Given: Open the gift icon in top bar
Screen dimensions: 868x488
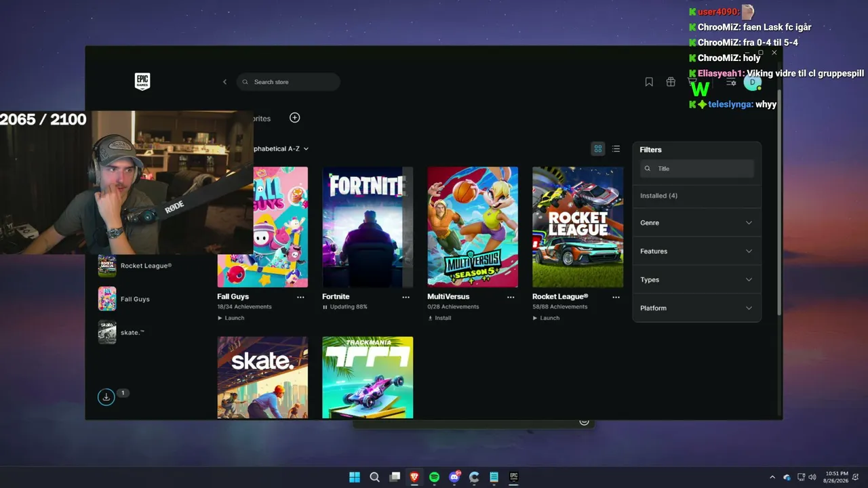Looking at the screenshot, I should 671,82.
